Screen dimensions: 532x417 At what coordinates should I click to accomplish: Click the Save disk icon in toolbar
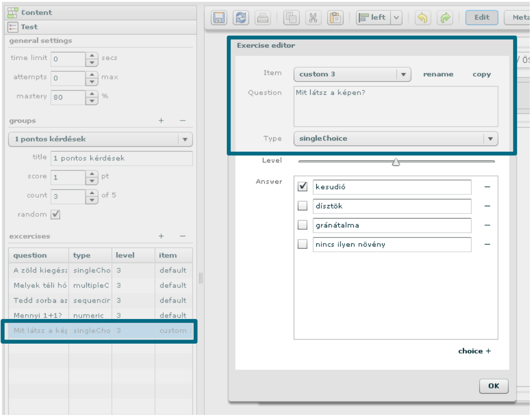pyautogui.click(x=219, y=18)
